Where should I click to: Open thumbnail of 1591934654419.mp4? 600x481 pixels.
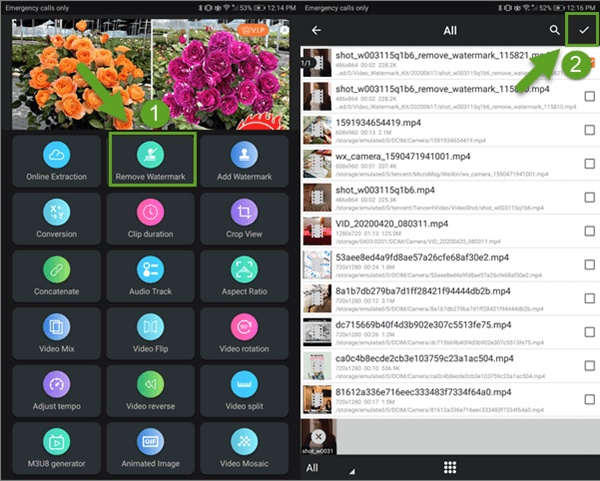[317, 130]
